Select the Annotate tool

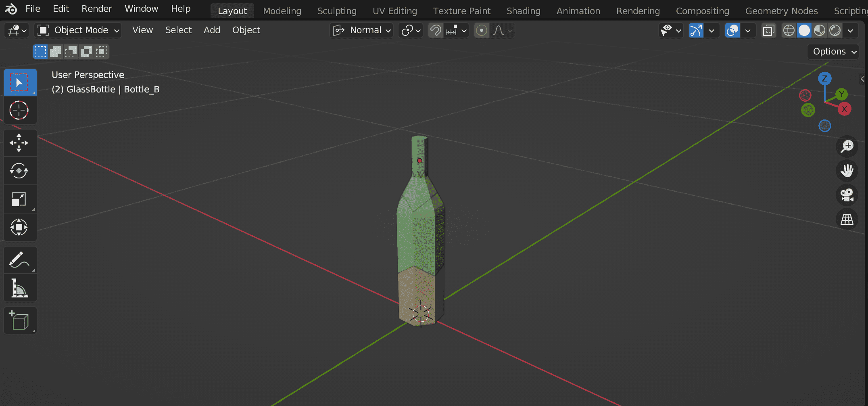click(20, 260)
